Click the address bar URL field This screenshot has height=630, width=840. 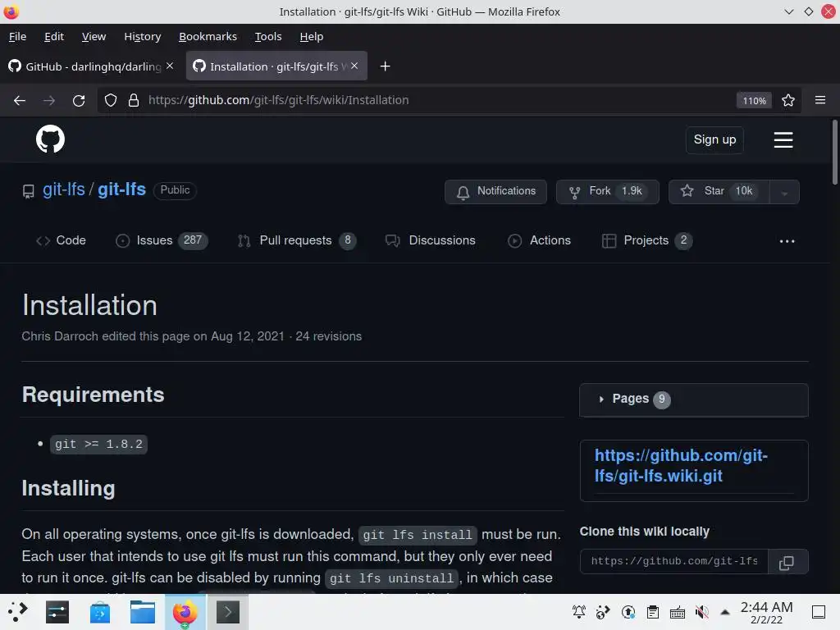point(440,100)
